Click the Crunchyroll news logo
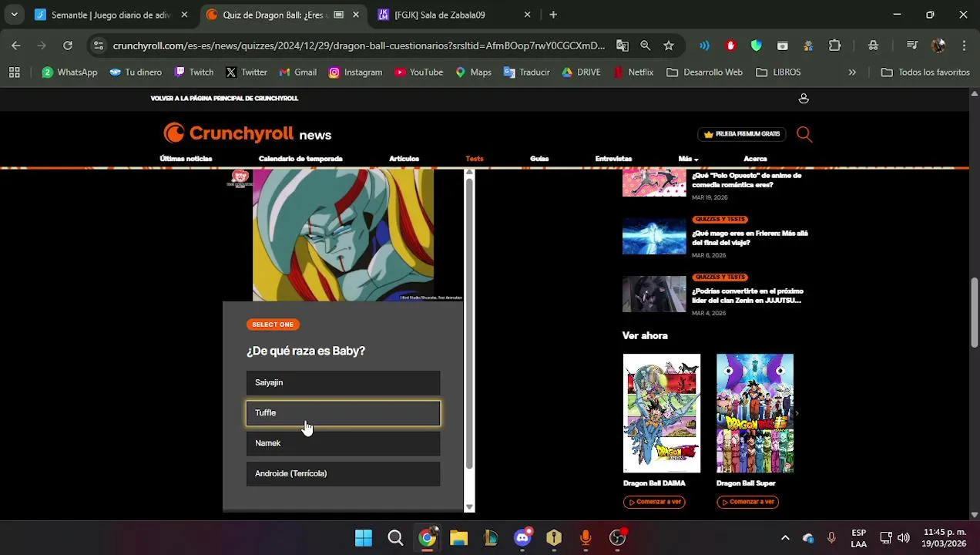The height and width of the screenshot is (555, 980). (247, 134)
